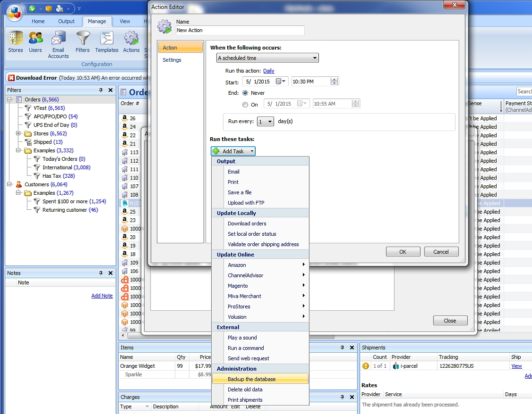This screenshot has height=414, width=532.
Task: Click the Amazon icon on order 26
Action: tap(125, 118)
